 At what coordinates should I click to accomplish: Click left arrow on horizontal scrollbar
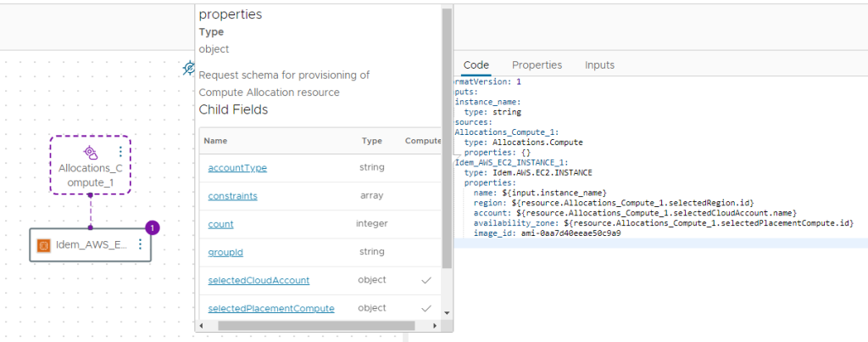pos(202,325)
